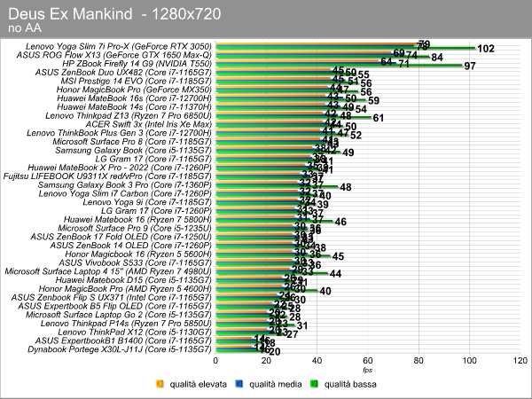Screen dimensions: 532x399
Task: Select Honor Magicbook 16 (Ryzen 5 5600H) label
Action: click(138, 254)
